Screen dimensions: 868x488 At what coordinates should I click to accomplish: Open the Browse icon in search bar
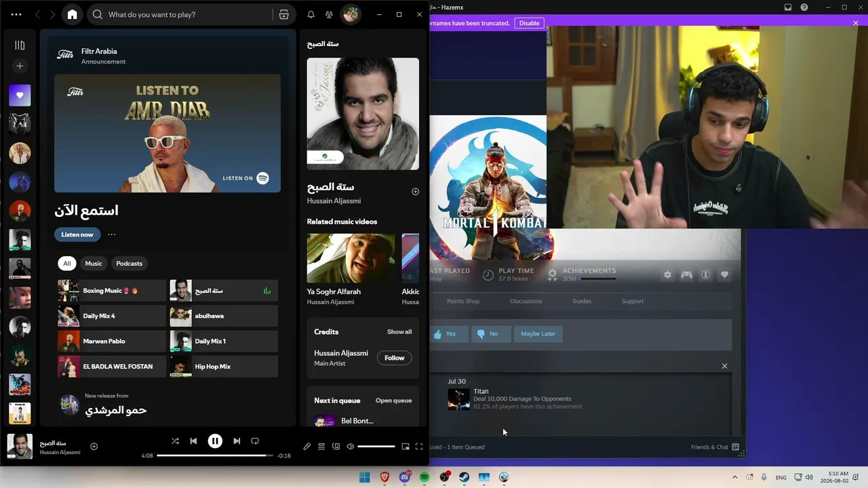click(x=284, y=14)
